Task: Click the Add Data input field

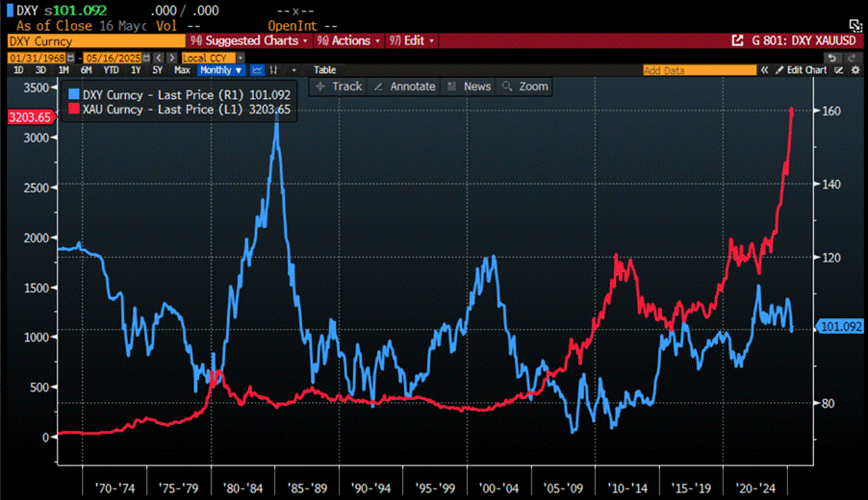Action: [700, 70]
